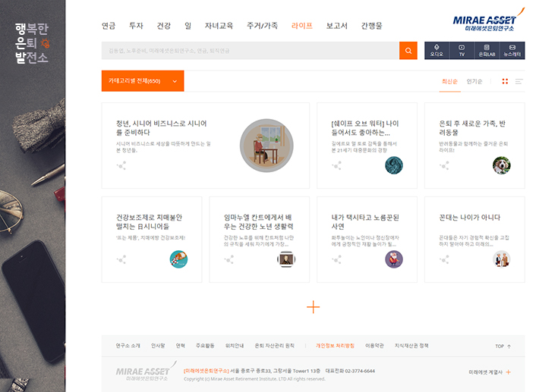Open the 은퇴LAB icon button

coord(486,51)
